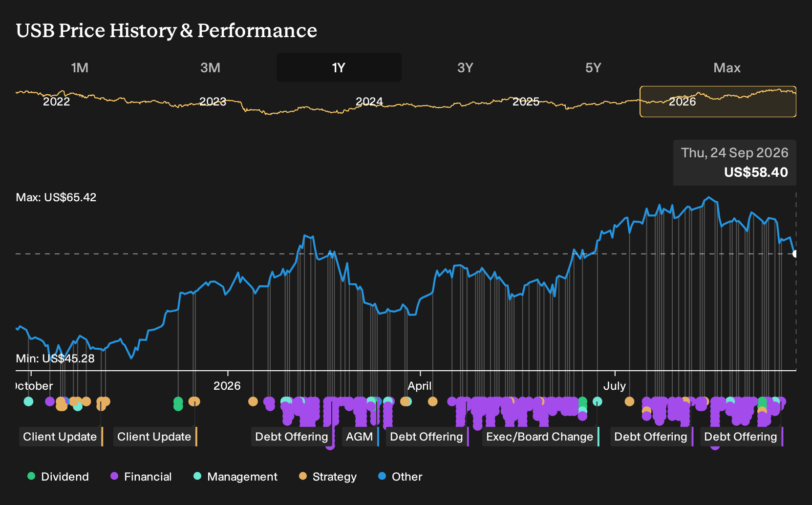Switch to the 1M time range
This screenshot has width=812, height=505.
pos(80,67)
